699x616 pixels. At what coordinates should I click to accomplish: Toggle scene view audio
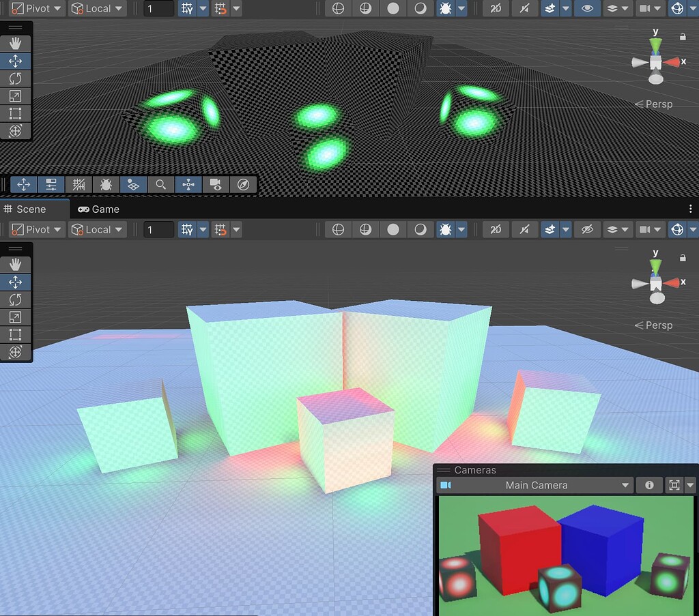coord(525,8)
